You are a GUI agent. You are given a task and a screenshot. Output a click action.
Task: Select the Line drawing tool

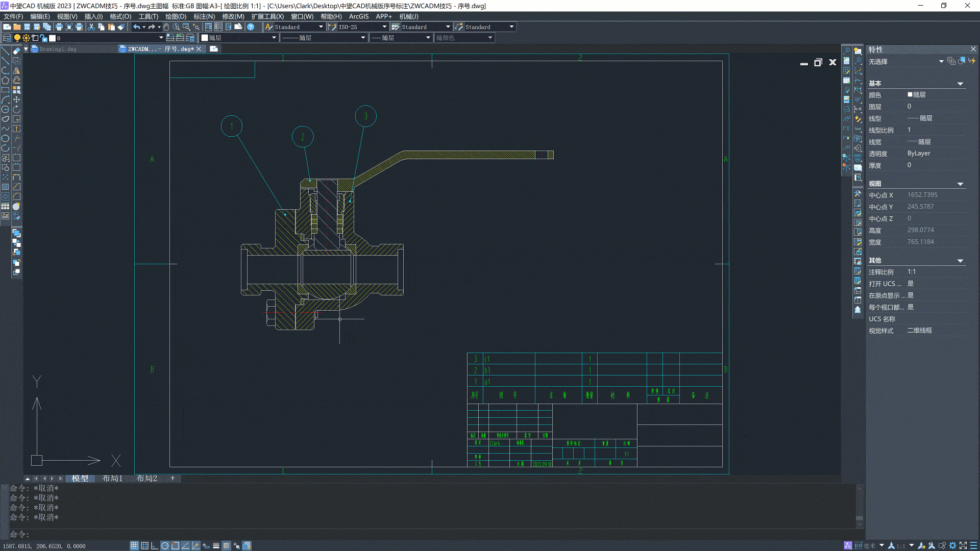click(x=6, y=51)
